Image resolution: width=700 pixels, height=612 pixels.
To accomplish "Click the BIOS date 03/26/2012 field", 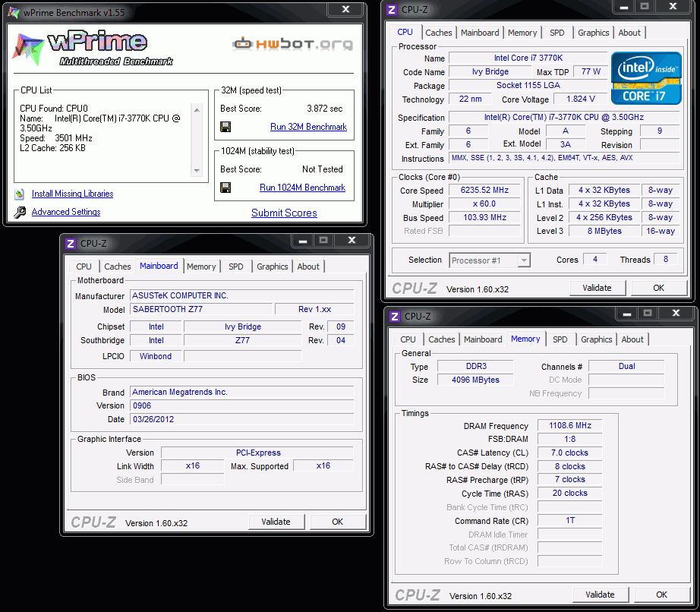I will tap(242, 420).
